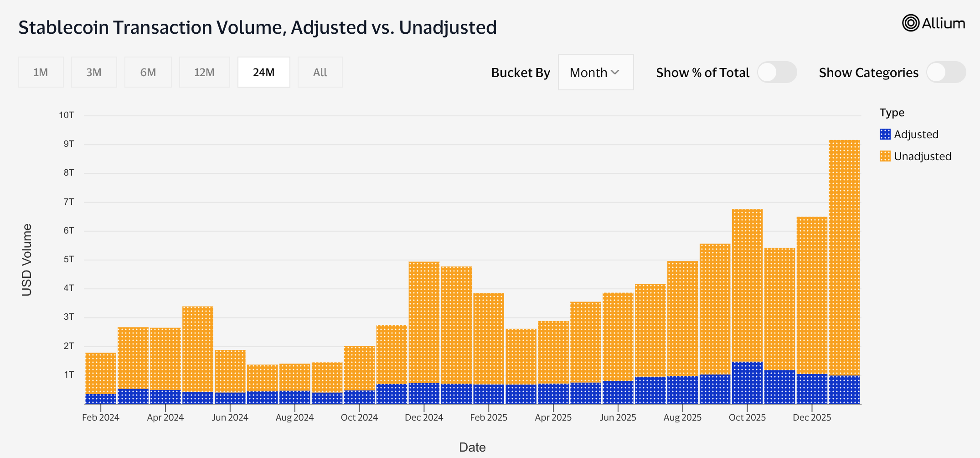Screen dimensions: 980x458
Task: Click the Oct 2025 blue adjusted bar
Action: pos(747,383)
